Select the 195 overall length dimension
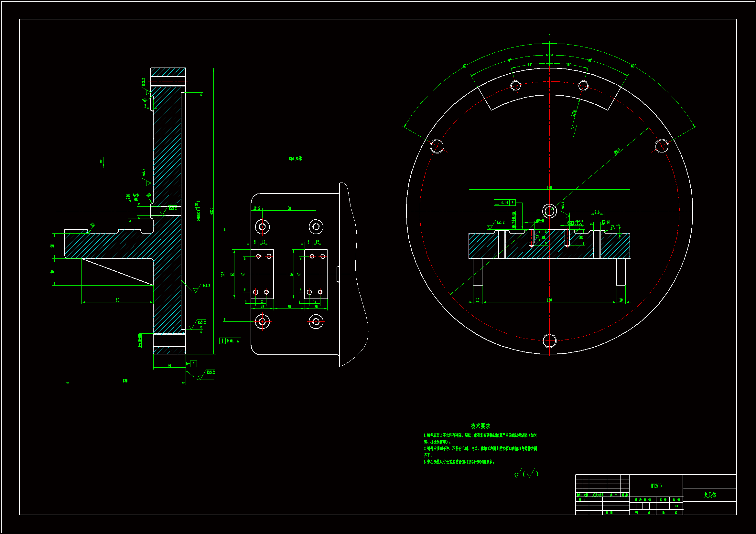 125,381
